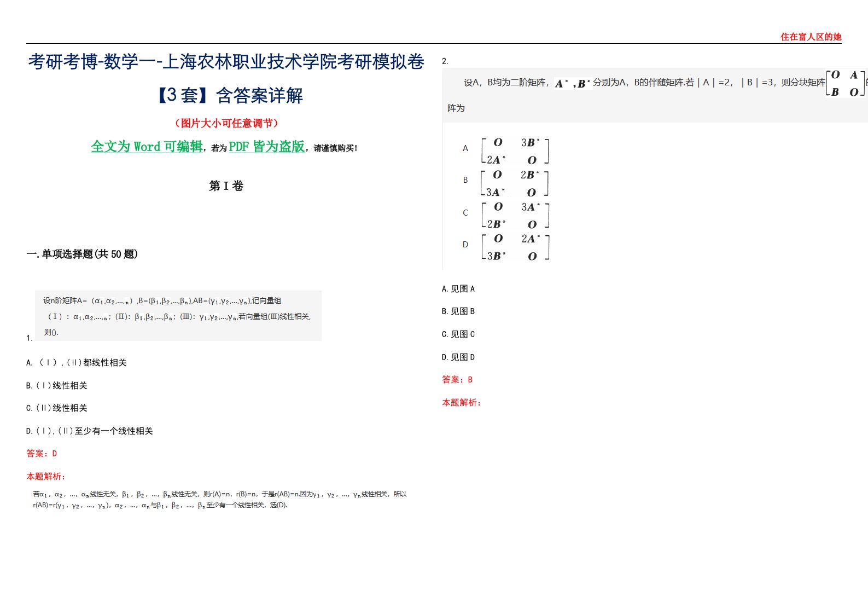Select option A. (I),(II)都线性相关
This screenshot has height=614, width=868.
[x=77, y=363]
